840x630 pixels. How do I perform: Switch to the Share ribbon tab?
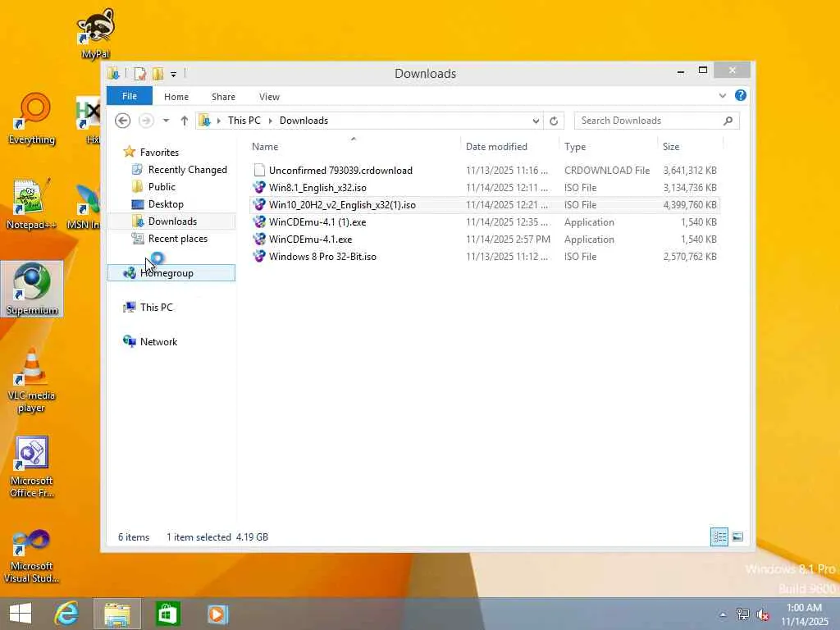(223, 97)
